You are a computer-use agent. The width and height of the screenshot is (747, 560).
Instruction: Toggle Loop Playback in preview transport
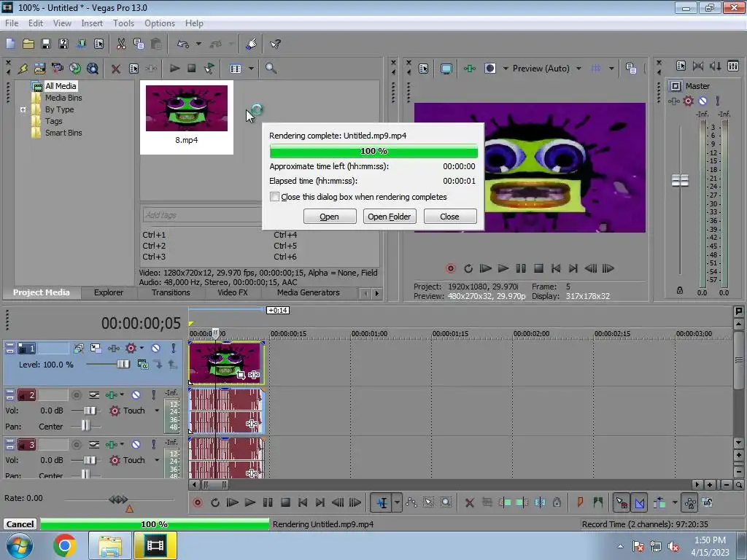pos(468,268)
